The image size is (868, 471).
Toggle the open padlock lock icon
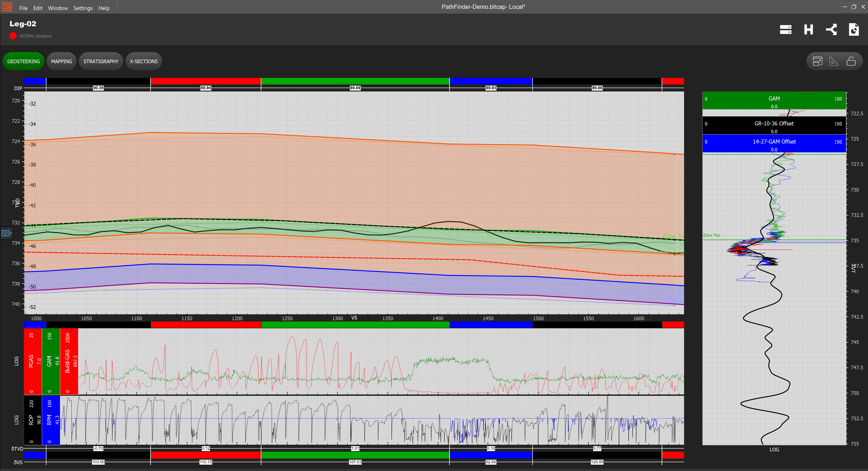pos(851,61)
